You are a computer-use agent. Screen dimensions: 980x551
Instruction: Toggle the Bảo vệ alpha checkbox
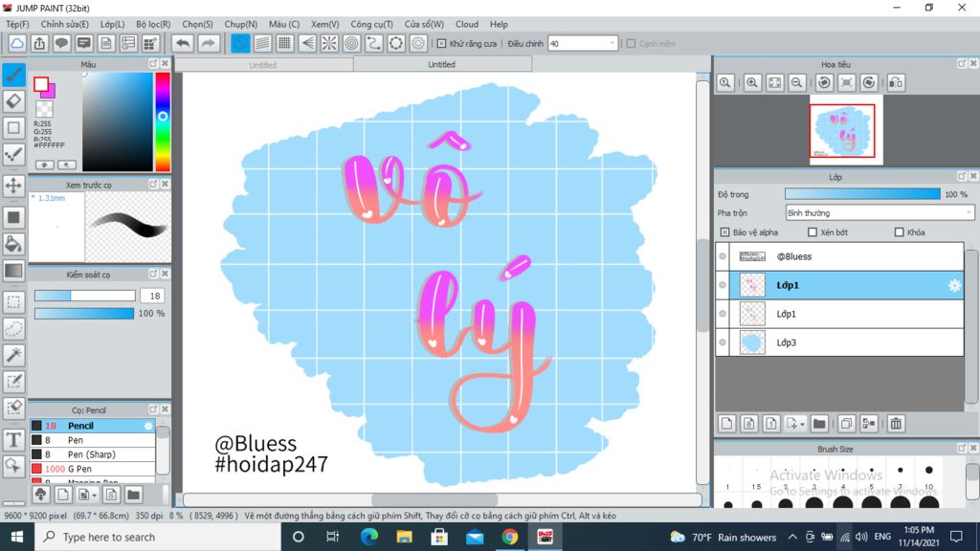724,232
